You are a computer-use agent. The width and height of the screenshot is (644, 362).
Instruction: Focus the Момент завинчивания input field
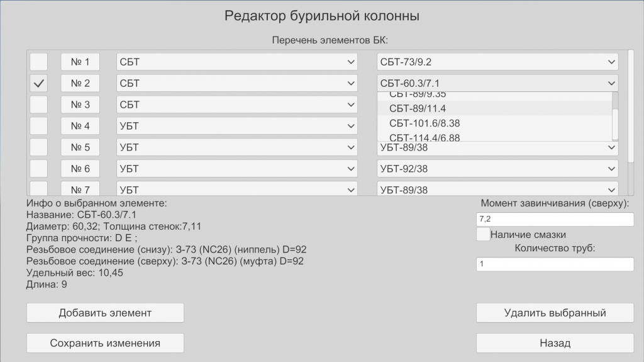pos(555,219)
